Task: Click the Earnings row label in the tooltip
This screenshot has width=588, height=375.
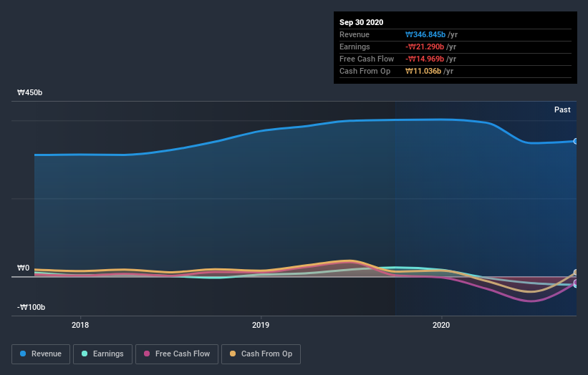Action: click(x=355, y=47)
